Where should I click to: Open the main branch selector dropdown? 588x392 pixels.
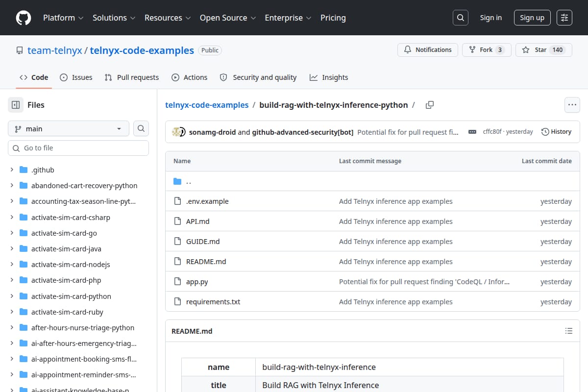(69, 128)
